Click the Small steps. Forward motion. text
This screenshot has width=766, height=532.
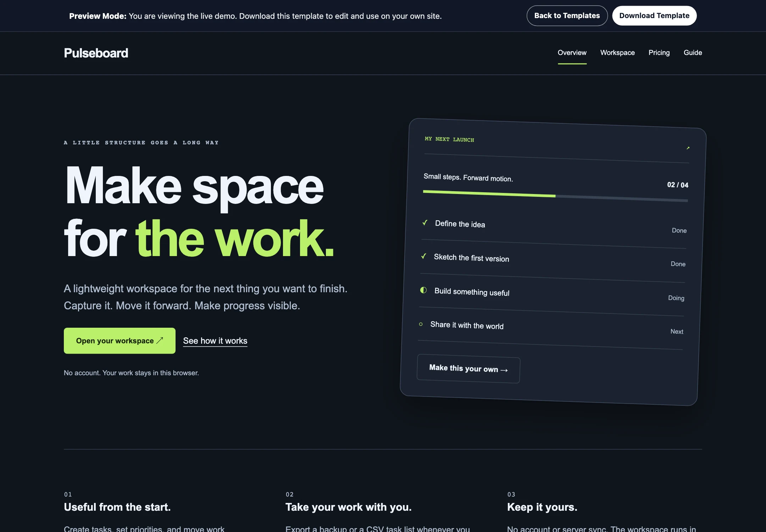[468, 177]
